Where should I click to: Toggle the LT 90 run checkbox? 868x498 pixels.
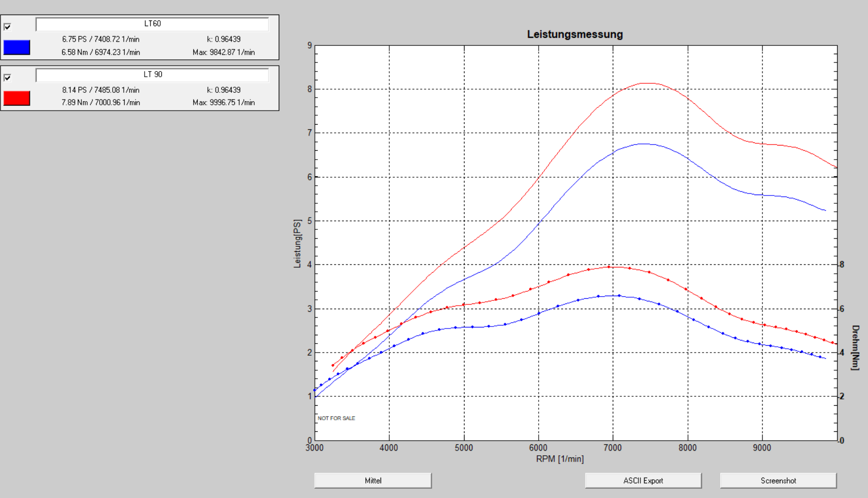point(7,77)
